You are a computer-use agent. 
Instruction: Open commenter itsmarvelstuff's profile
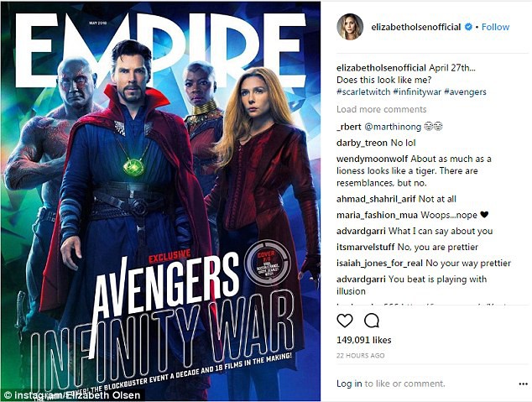366,247
